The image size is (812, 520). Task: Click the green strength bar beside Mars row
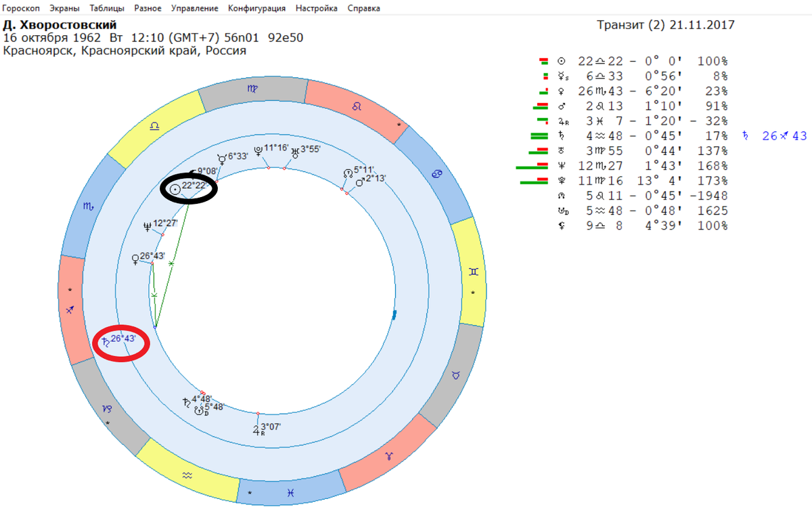coord(539,108)
